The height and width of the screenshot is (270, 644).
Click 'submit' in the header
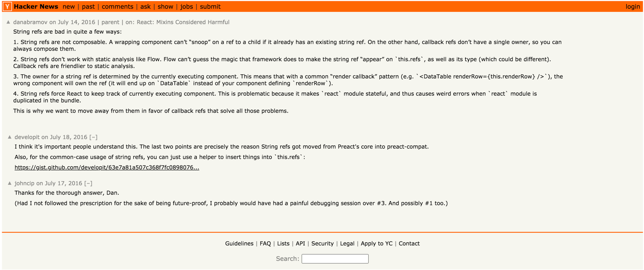(x=210, y=7)
